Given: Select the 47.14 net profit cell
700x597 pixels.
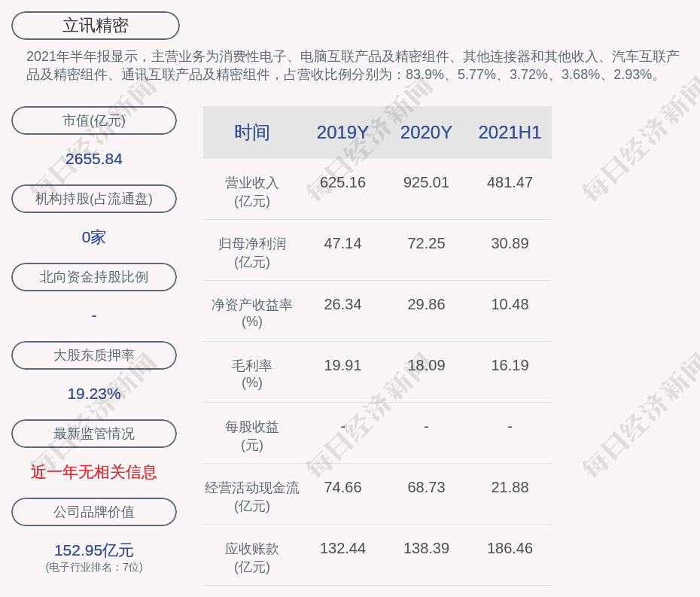Looking at the screenshot, I should click(x=342, y=243).
